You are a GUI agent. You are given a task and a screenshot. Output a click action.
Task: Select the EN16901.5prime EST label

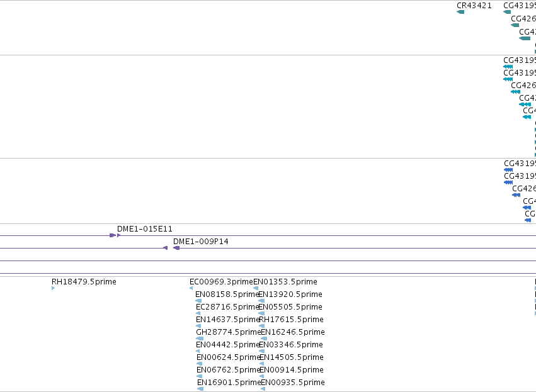pyautogui.click(x=229, y=383)
